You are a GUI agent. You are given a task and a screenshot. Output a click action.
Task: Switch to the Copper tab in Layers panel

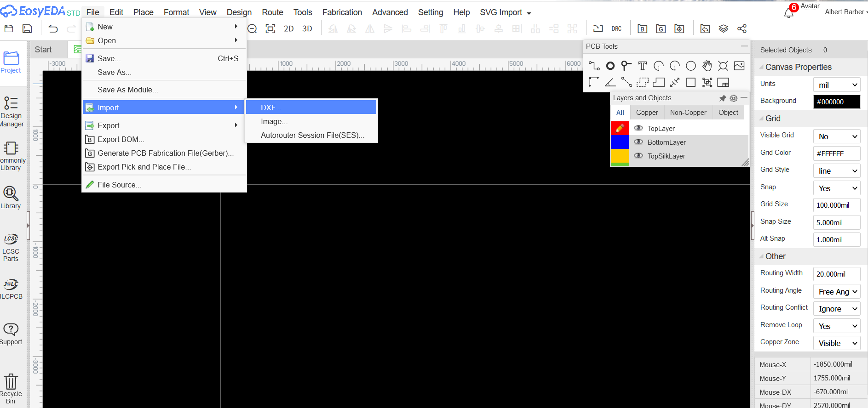click(x=647, y=113)
